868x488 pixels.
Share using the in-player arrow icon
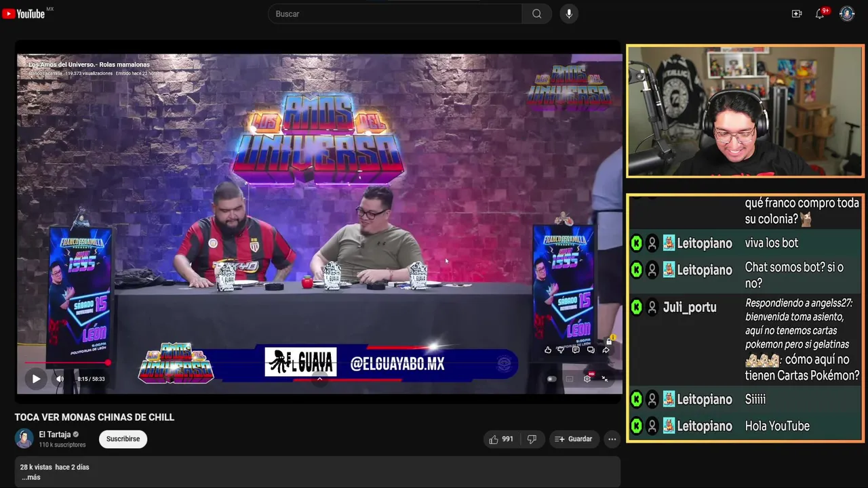tap(606, 350)
